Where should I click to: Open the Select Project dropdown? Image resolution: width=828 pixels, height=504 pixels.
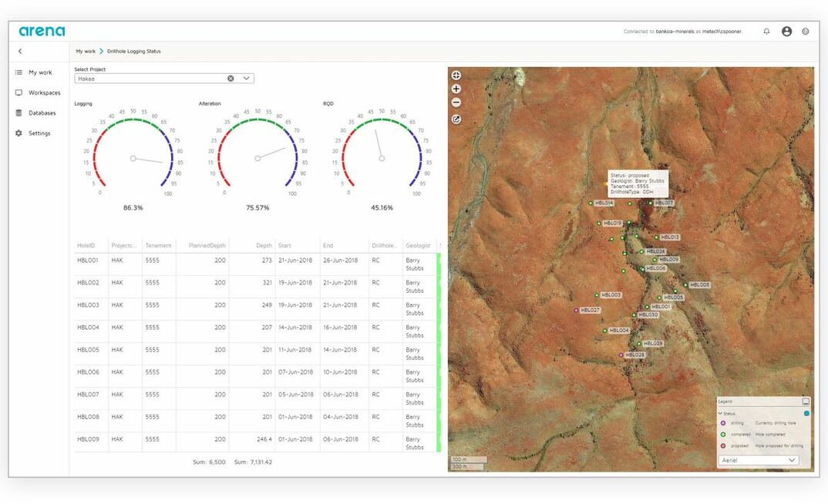click(x=246, y=78)
